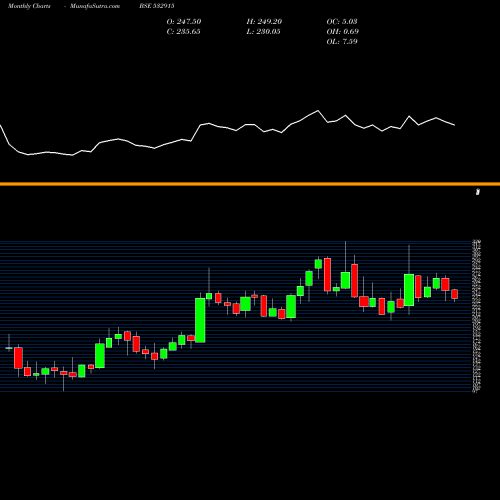Click the peak of the white line chart

(x=318, y=110)
